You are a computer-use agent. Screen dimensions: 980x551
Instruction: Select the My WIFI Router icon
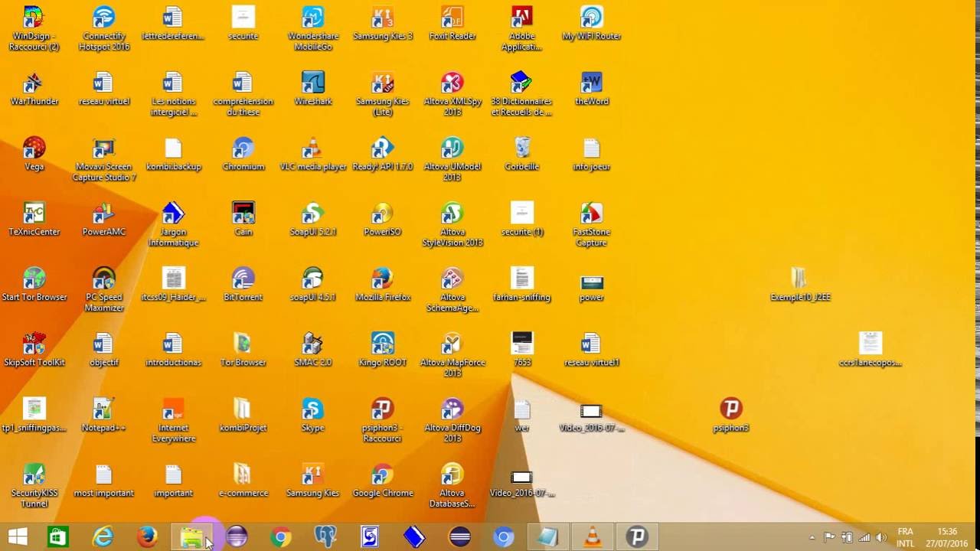tap(592, 23)
